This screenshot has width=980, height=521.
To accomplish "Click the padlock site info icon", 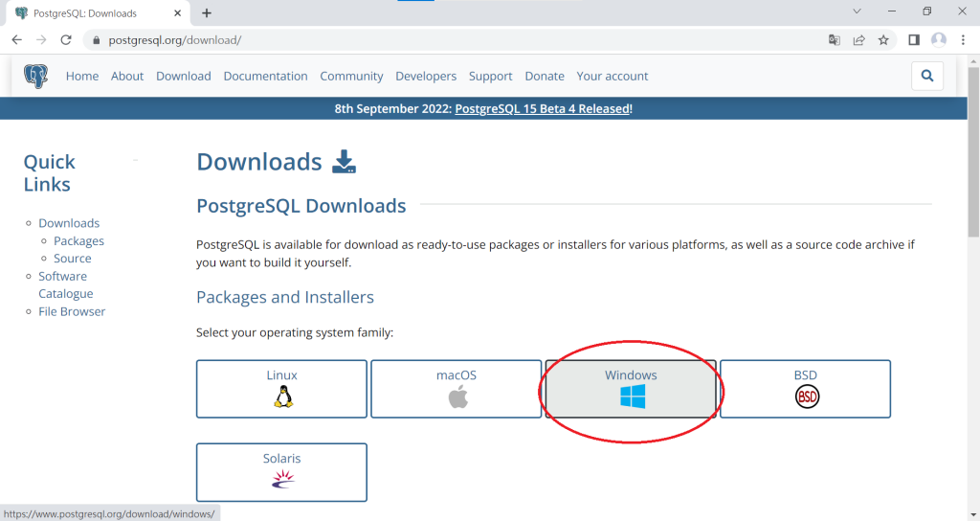I will [96, 40].
